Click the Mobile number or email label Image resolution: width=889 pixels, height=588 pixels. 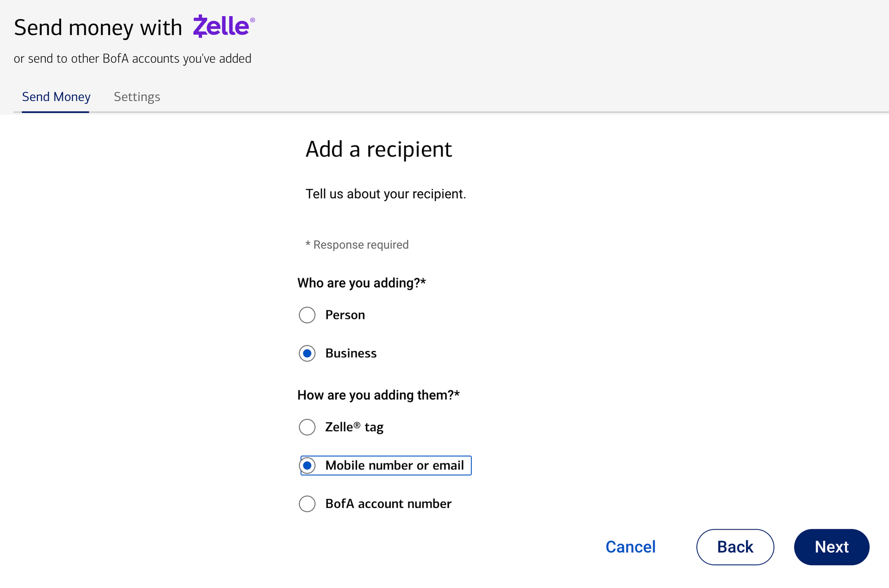click(394, 465)
